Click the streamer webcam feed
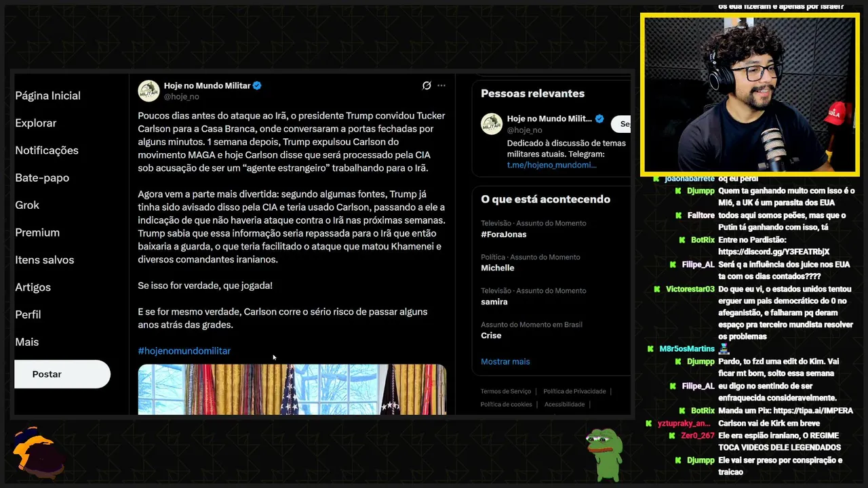Screen dimensions: 868x488 point(750,94)
